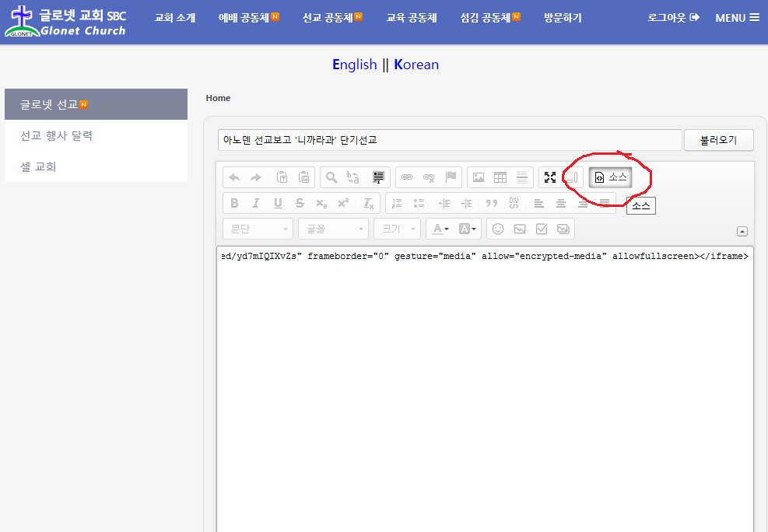This screenshot has height=532, width=768.
Task: Apply block quote formatting
Action: [x=491, y=203]
